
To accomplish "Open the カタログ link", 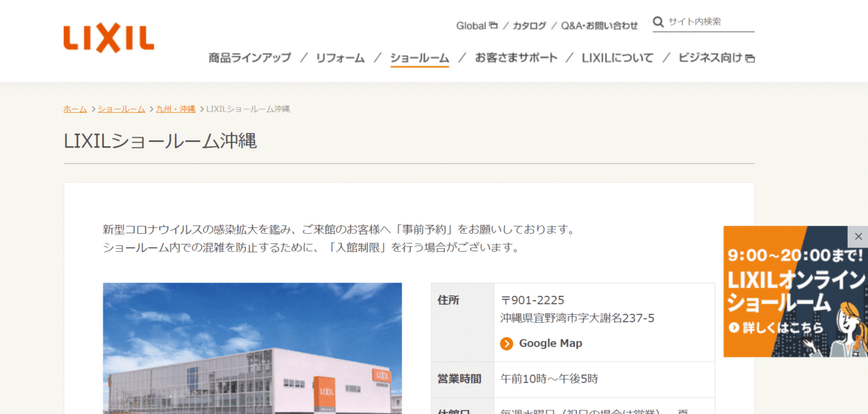I will pyautogui.click(x=529, y=25).
